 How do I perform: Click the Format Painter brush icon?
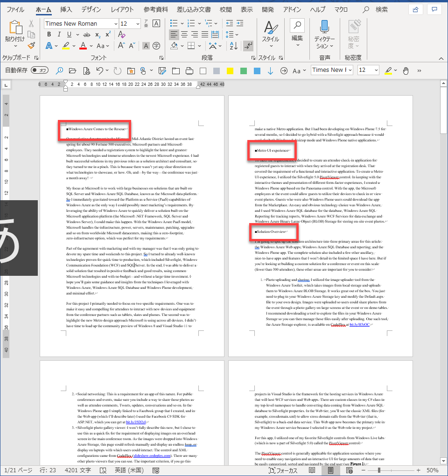(x=31, y=46)
